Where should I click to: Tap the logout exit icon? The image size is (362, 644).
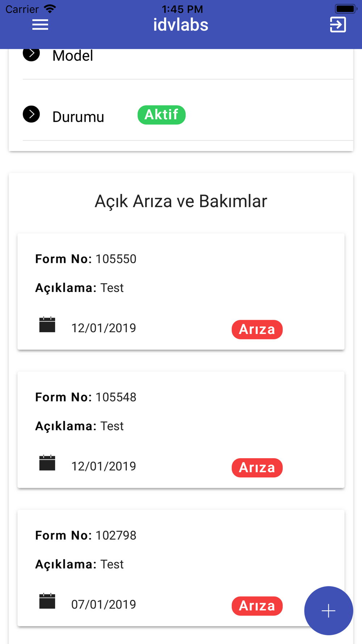tap(338, 25)
